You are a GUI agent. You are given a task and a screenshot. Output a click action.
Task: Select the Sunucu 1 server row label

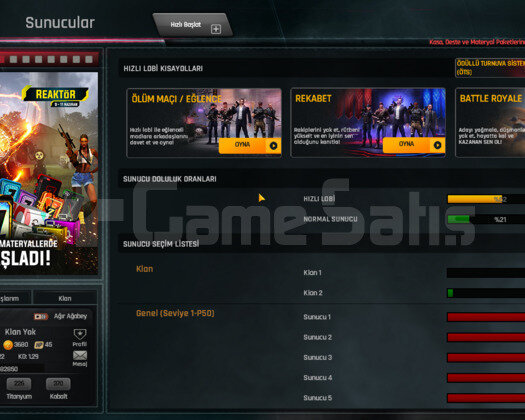317,317
